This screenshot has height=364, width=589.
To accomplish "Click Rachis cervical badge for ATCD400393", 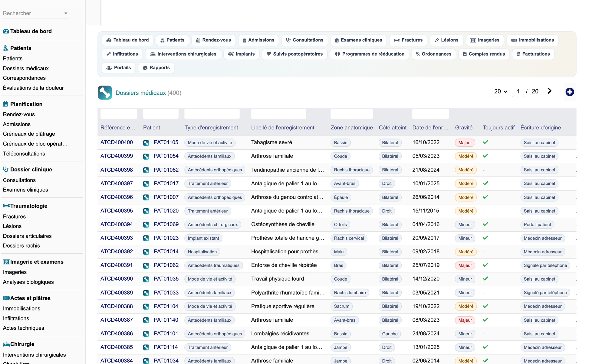I will tap(349, 238).
